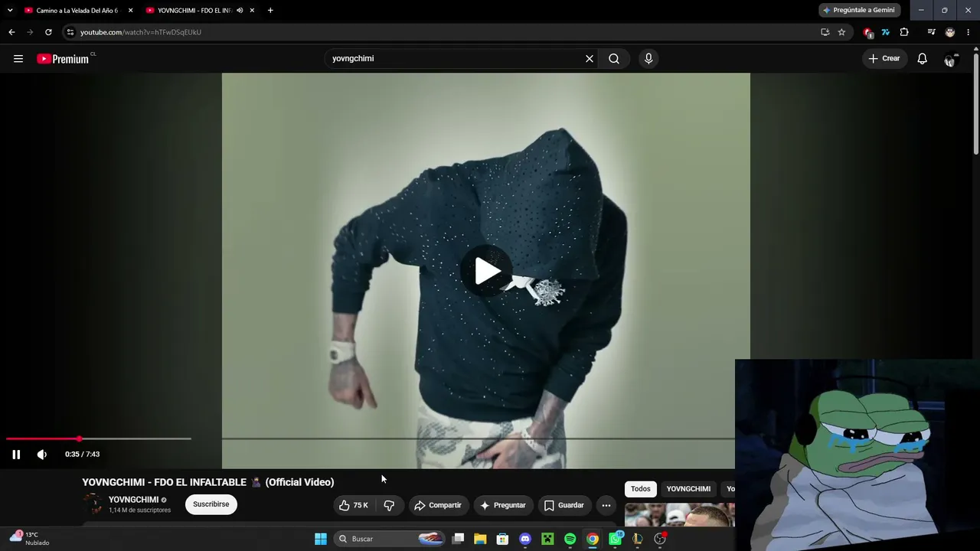Open the Chrome profile avatar
This screenshot has height=551, width=980.
[950, 32]
